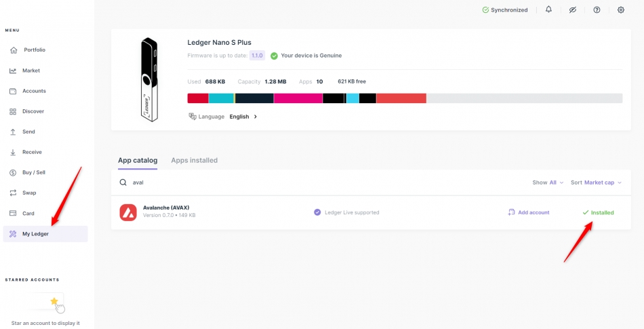Image resolution: width=644 pixels, height=329 pixels.
Task: Open Accounts in the sidebar menu
Action: click(34, 91)
